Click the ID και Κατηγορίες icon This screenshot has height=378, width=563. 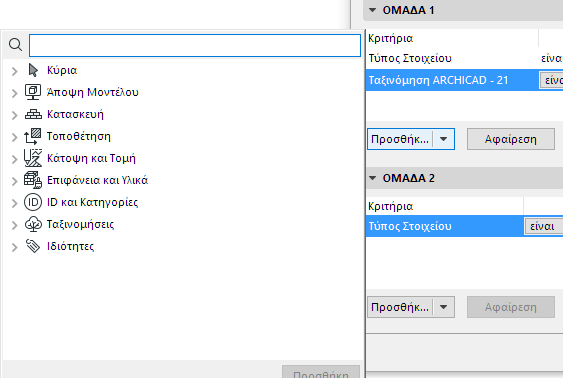coord(33,202)
